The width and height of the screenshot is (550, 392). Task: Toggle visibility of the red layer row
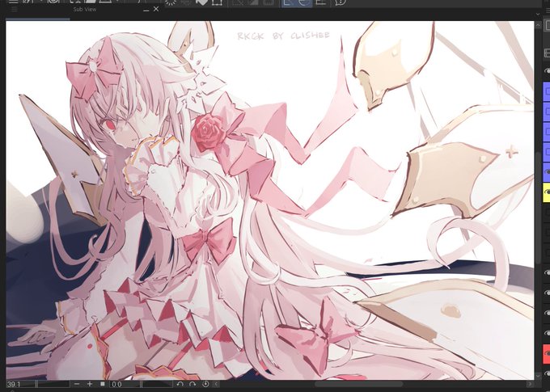[x=547, y=354]
